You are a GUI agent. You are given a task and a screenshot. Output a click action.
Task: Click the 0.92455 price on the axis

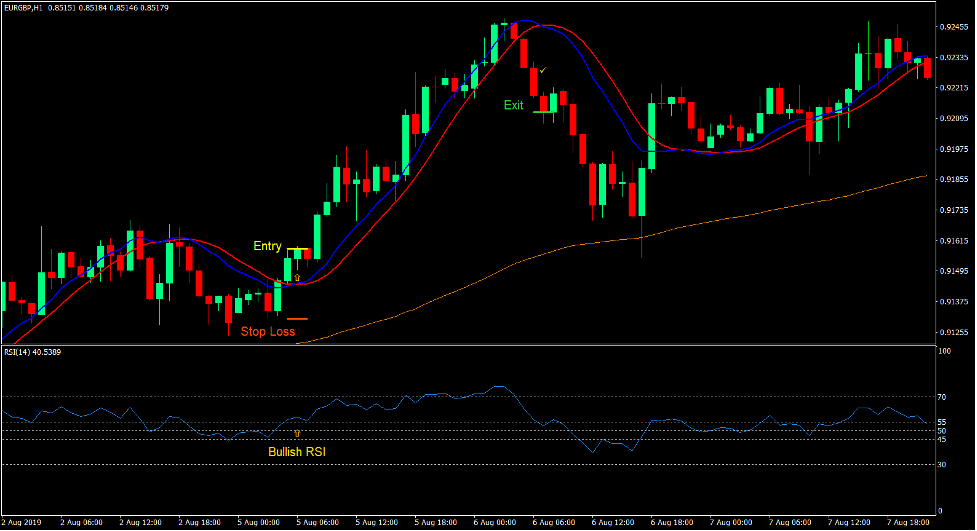pos(954,26)
